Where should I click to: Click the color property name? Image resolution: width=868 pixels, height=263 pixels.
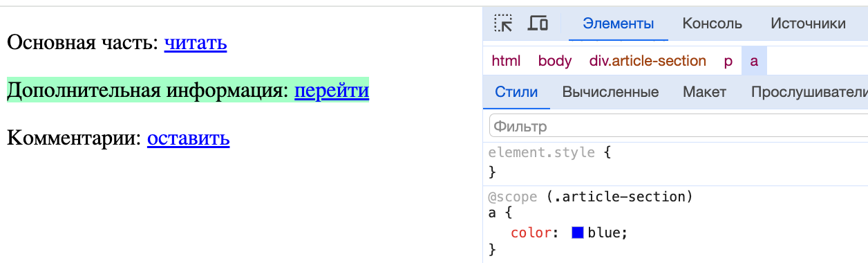click(531, 233)
